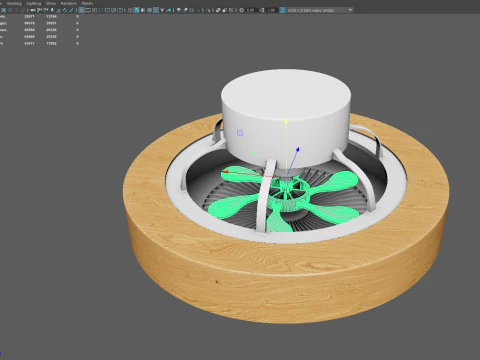This screenshot has height=360, width=480.
Task: Open the Panels menu
Action: coord(88,3)
